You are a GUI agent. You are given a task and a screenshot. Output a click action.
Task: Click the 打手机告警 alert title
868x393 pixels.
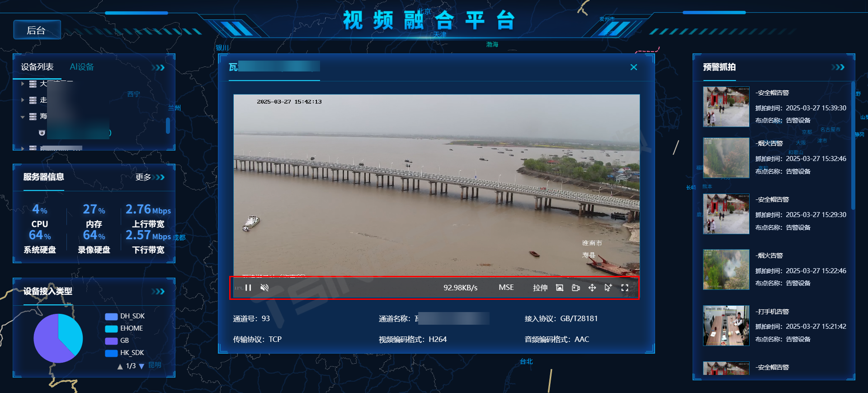click(x=772, y=312)
